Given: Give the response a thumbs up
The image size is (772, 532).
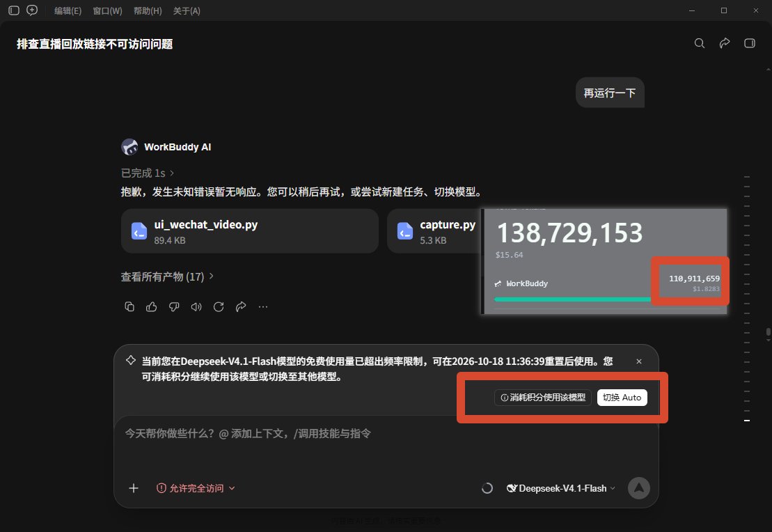Looking at the screenshot, I should click(152, 307).
